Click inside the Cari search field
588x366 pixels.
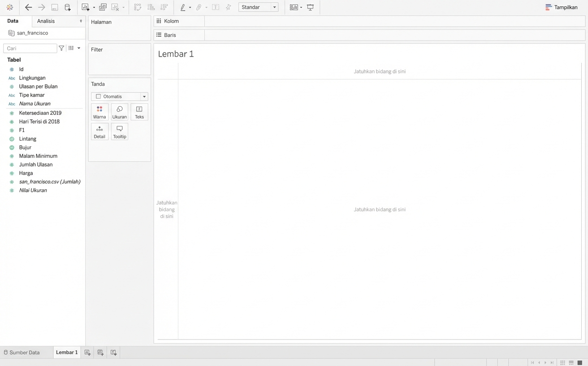click(29, 48)
